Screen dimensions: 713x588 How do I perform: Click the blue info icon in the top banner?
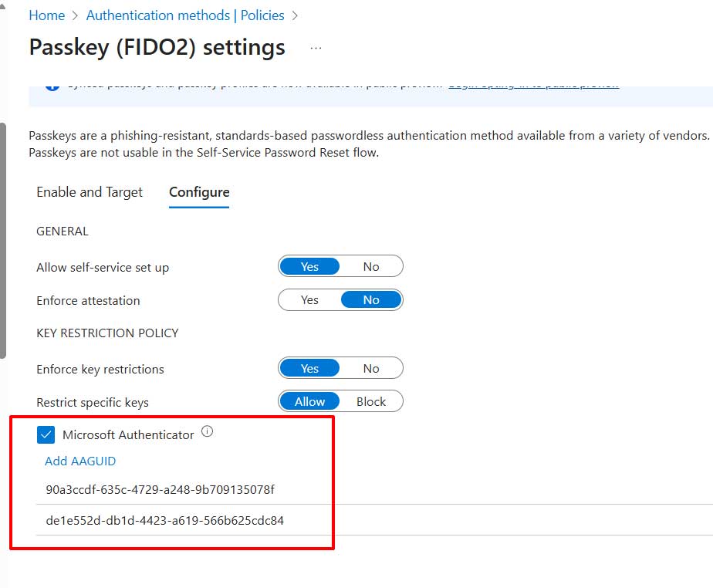(52, 86)
